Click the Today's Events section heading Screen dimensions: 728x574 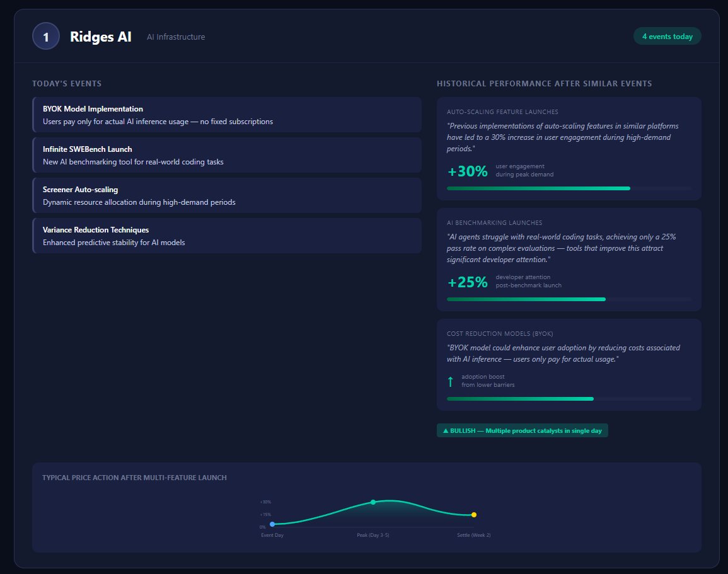click(x=67, y=84)
